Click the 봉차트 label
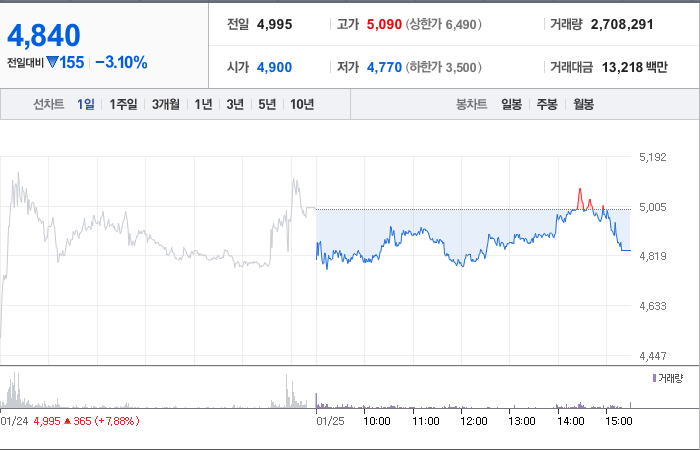The width and height of the screenshot is (700, 450). point(471,104)
